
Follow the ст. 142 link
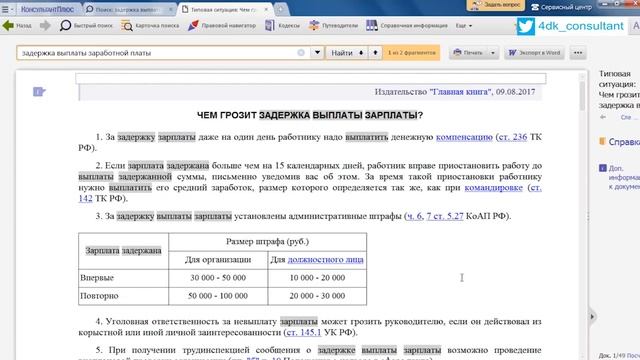(x=85, y=198)
